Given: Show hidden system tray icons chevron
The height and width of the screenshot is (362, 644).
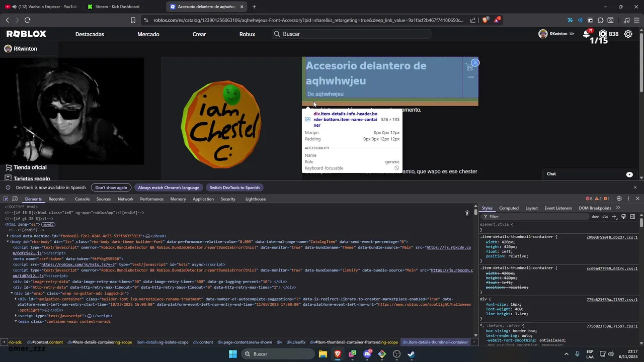Looking at the screenshot, I should point(567,354).
